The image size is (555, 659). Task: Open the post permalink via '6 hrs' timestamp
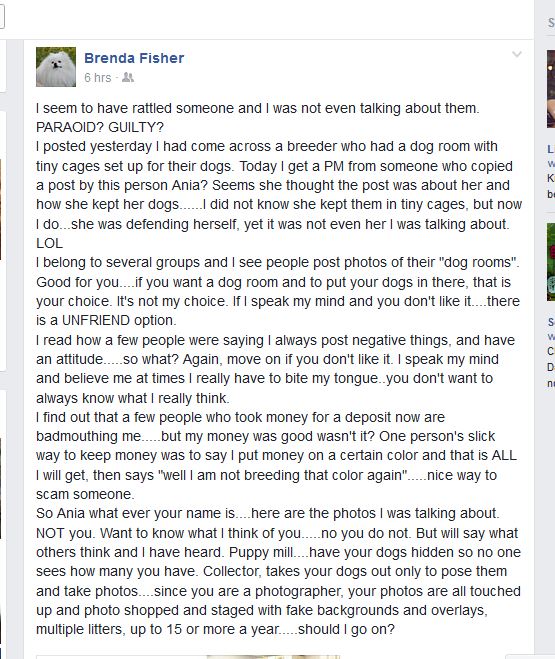tap(97, 78)
